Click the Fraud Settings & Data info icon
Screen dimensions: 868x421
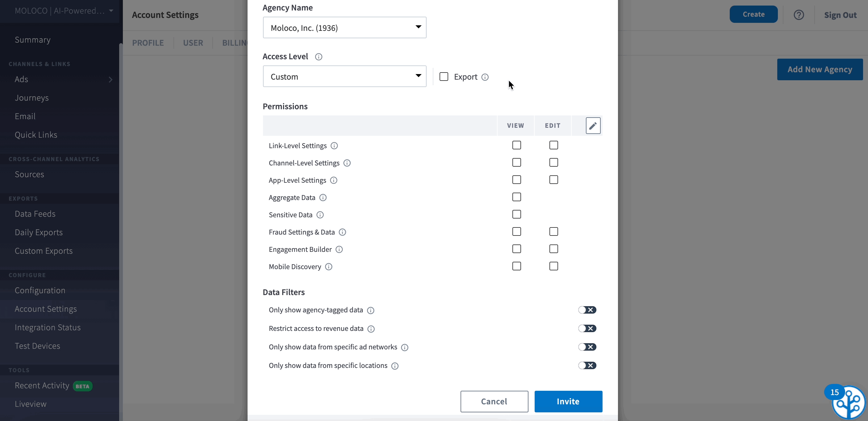(x=343, y=232)
